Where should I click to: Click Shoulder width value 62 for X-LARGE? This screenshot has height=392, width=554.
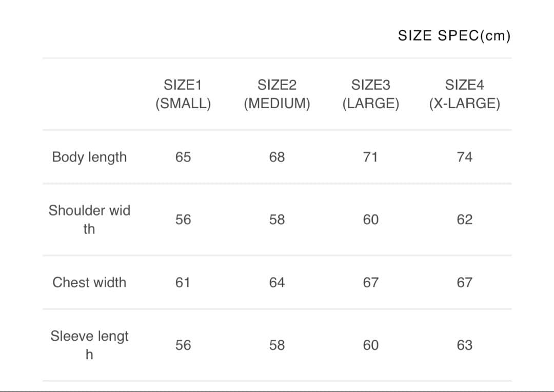click(x=464, y=220)
